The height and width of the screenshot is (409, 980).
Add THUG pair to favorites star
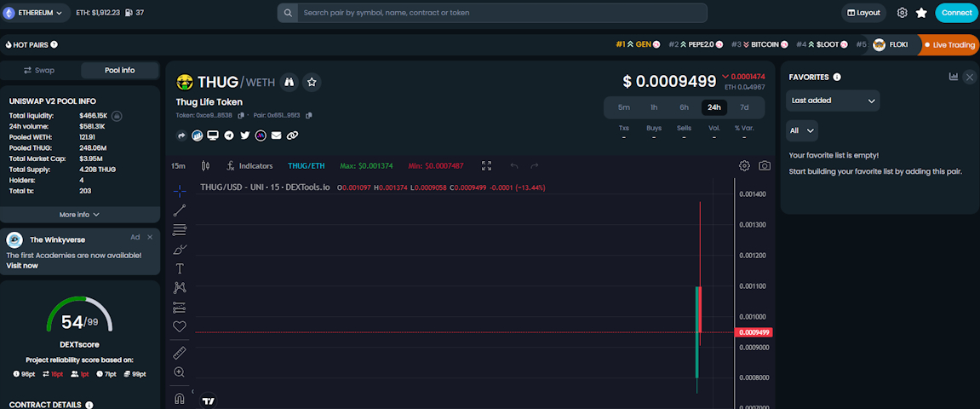click(312, 82)
